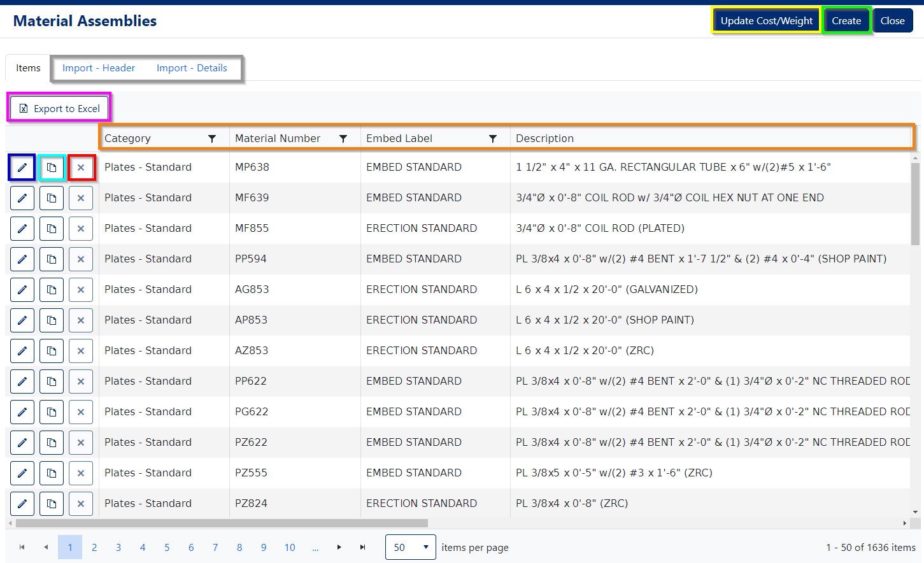Click ERECTION STANDARD label in MF855 row
The width and height of the screenshot is (924, 563).
click(422, 229)
